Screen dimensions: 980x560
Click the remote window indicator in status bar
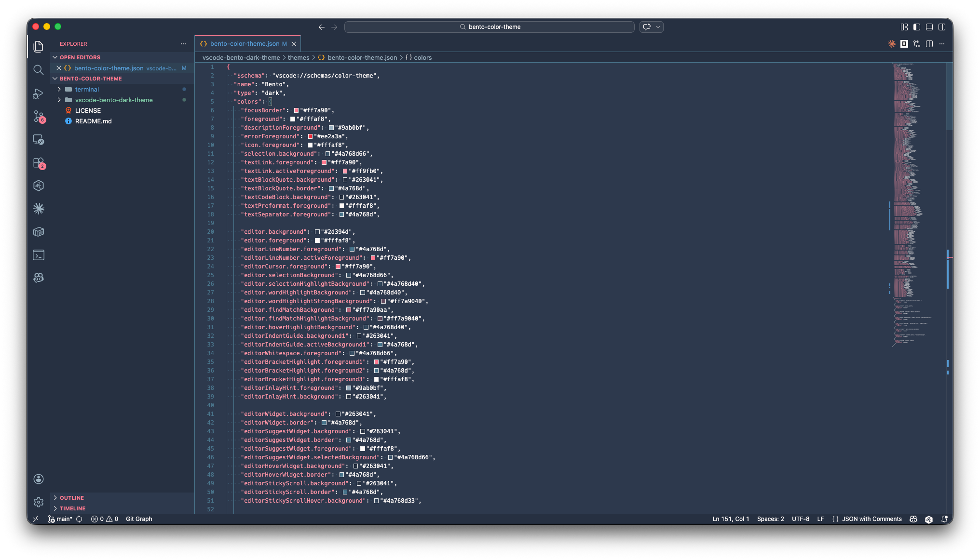pos(36,519)
